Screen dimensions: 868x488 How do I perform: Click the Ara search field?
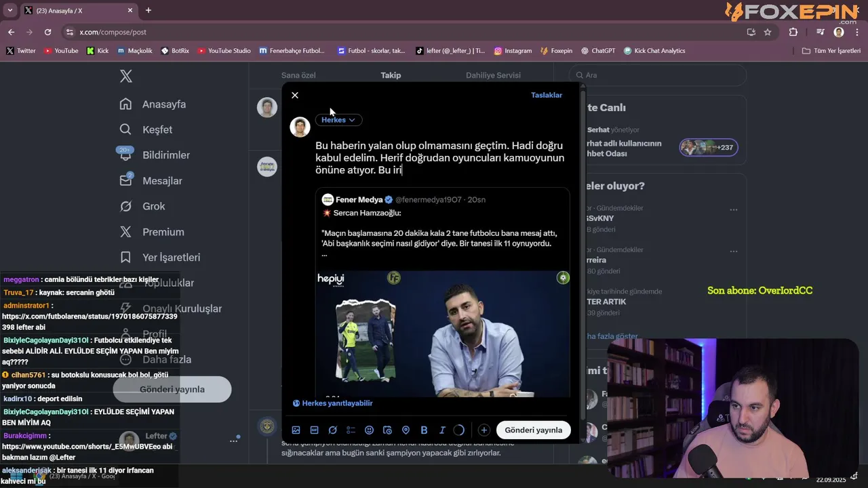(658, 75)
